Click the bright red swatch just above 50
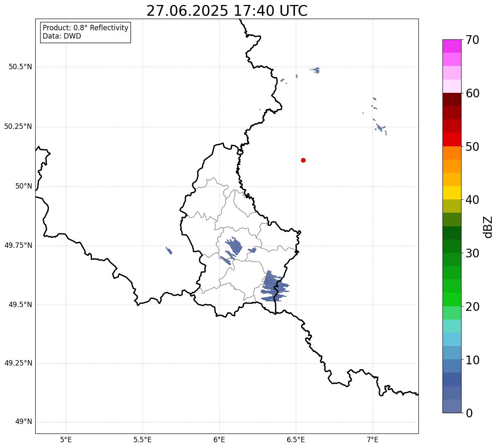Viewport: 498px width, 448px height. click(x=452, y=139)
